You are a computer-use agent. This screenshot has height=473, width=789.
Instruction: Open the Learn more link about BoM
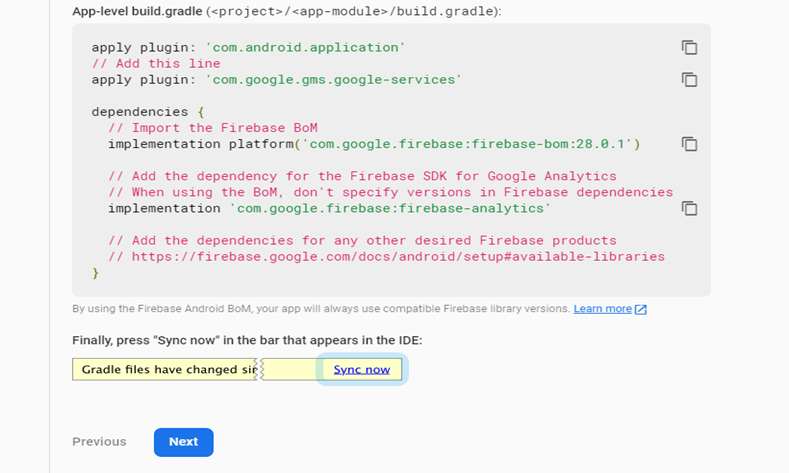602,309
